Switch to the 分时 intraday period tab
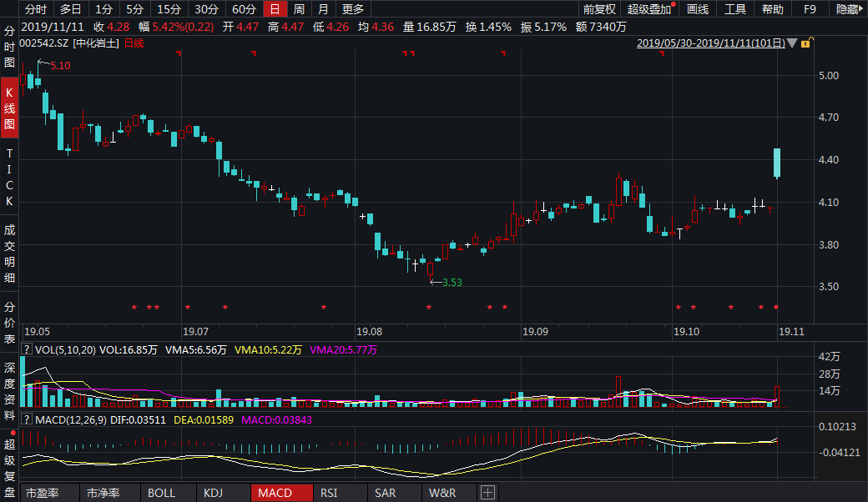 [x=36, y=9]
